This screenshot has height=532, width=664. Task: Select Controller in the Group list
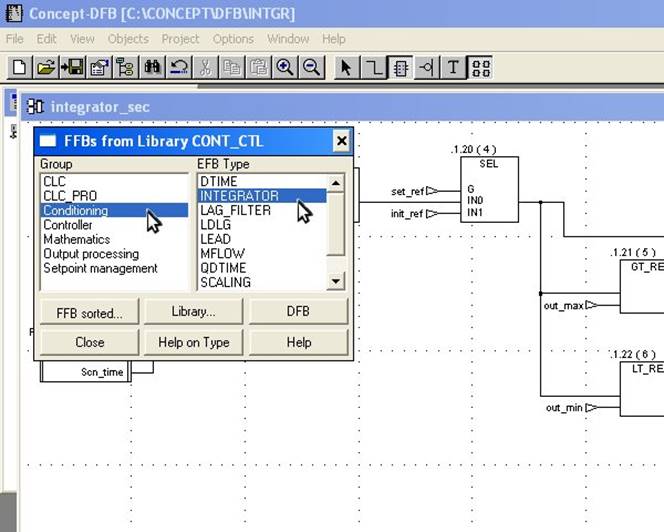[114, 224]
